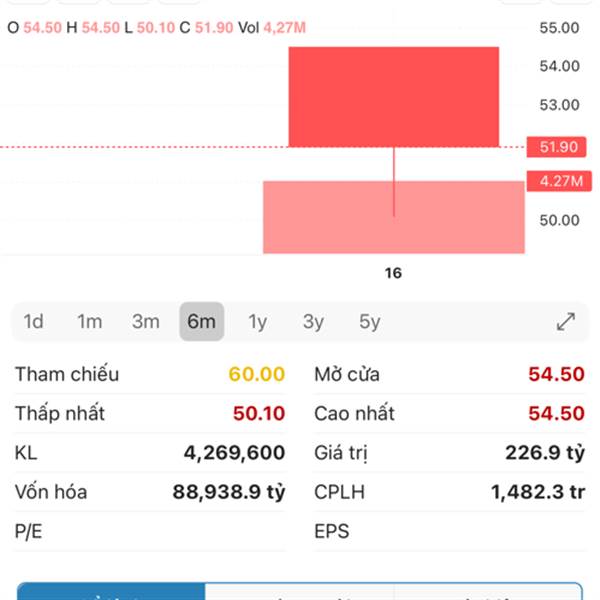Image resolution: width=600 pixels, height=600 pixels.
Task: Switch to the 3y timeframe
Action: [x=314, y=322]
